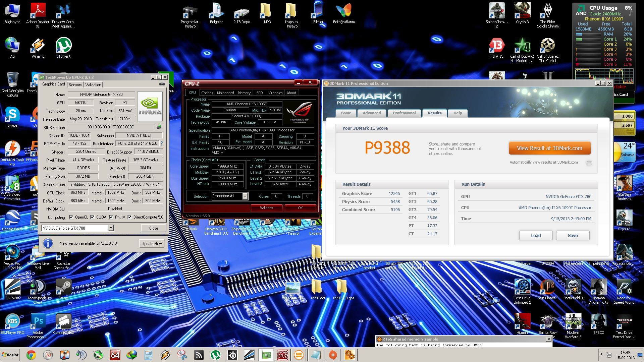Show hidden system tray icons arrow
The height and width of the screenshot is (362, 644).
(601, 354)
